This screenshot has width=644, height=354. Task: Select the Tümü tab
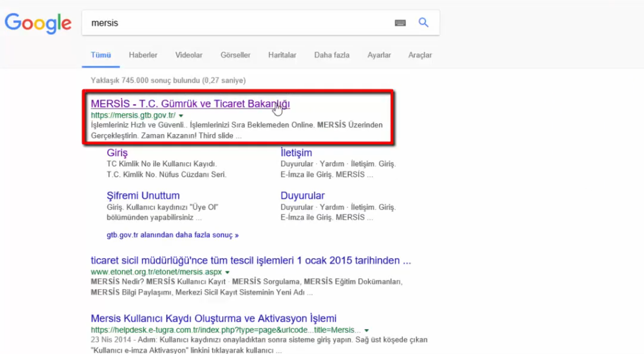pos(101,55)
